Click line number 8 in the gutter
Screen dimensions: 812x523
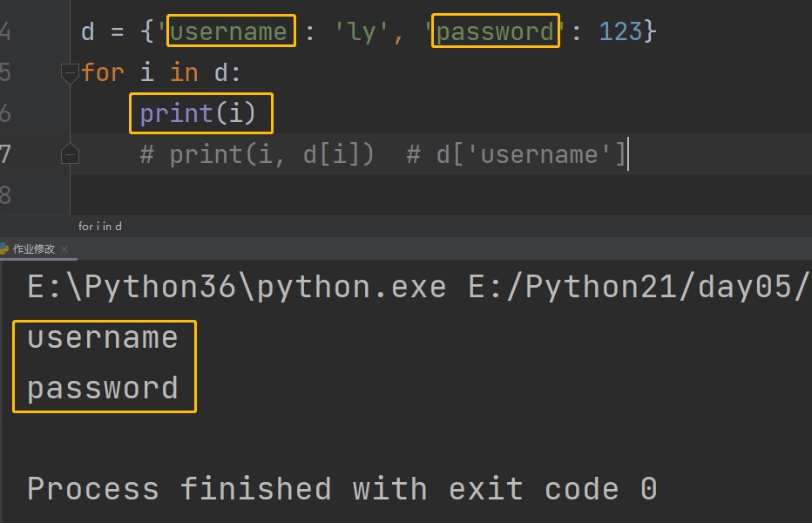point(5,195)
